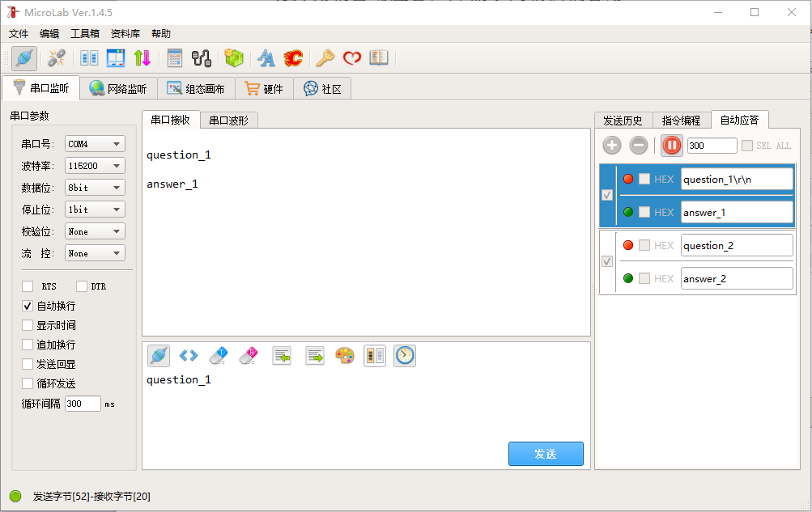Uncheck the 自动换行 checkbox
Image resolution: width=812 pixels, height=512 pixels.
[28, 306]
